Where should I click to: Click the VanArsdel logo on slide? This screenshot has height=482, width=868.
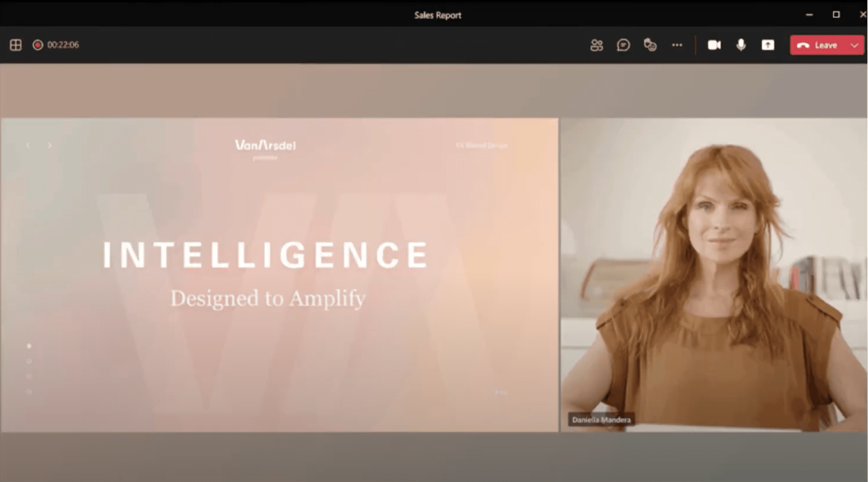[x=265, y=145]
